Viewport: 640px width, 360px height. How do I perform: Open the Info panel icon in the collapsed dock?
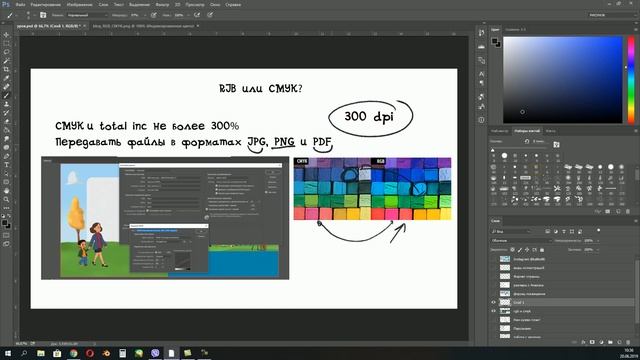(482, 120)
